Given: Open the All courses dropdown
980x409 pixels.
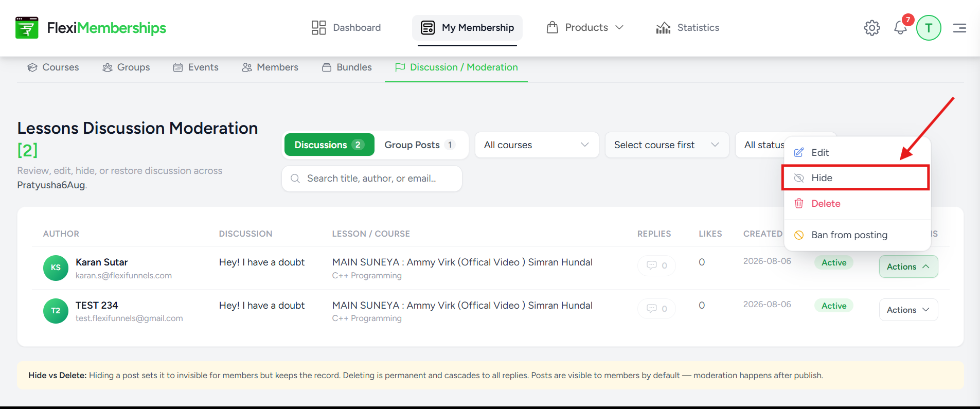Looking at the screenshot, I should pyautogui.click(x=537, y=145).
